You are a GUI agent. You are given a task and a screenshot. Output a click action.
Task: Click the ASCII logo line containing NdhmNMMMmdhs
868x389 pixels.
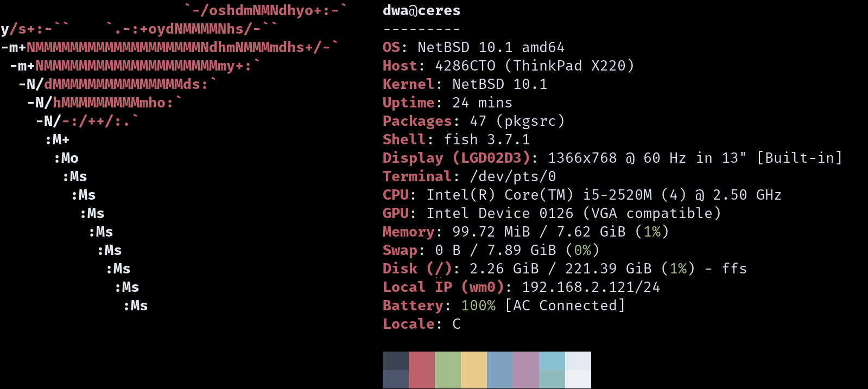[x=169, y=48]
